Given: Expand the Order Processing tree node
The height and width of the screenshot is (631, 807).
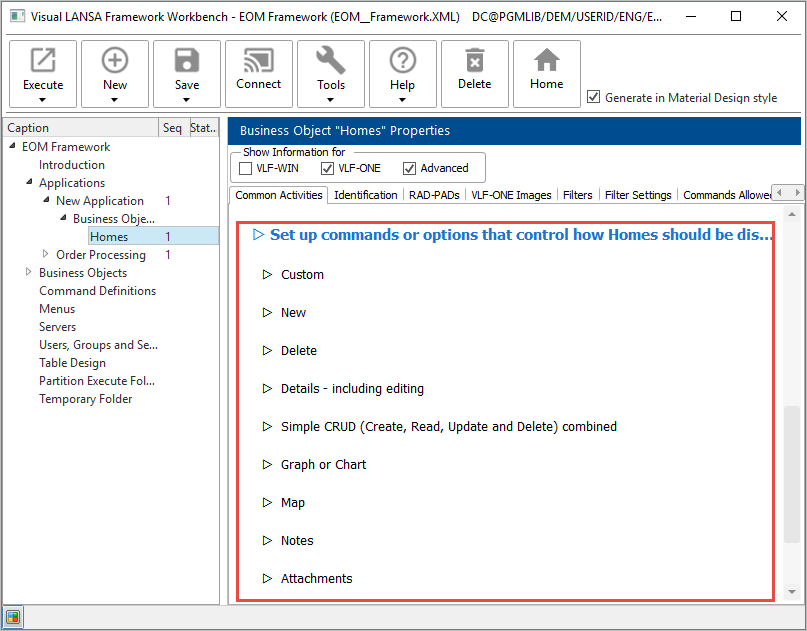Looking at the screenshot, I should point(45,255).
